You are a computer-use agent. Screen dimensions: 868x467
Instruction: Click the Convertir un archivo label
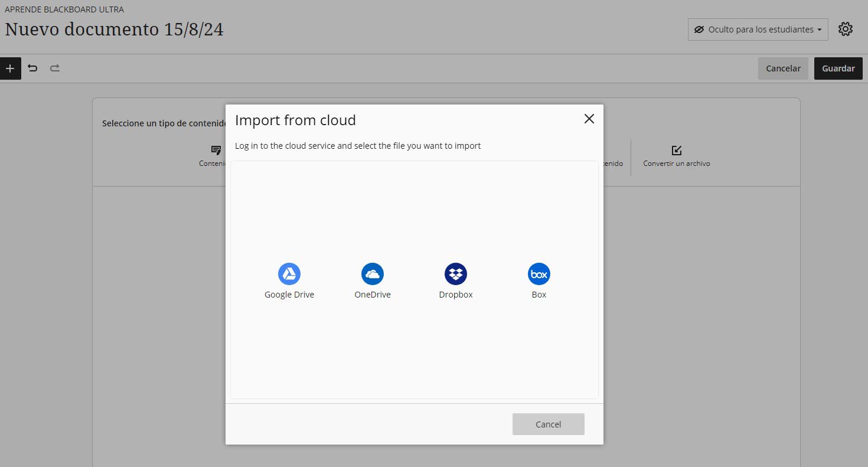pos(677,164)
